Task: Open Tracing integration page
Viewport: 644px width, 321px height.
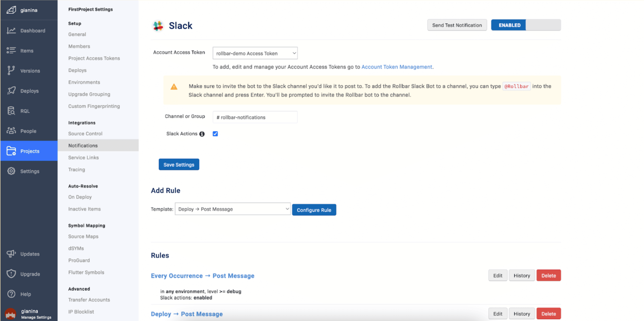Action: click(77, 170)
